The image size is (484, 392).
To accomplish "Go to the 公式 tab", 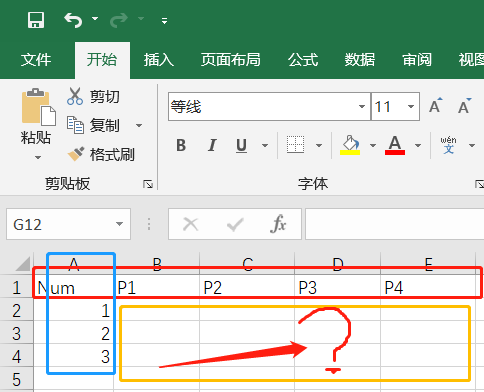I will pyautogui.click(x=303, y=60).
